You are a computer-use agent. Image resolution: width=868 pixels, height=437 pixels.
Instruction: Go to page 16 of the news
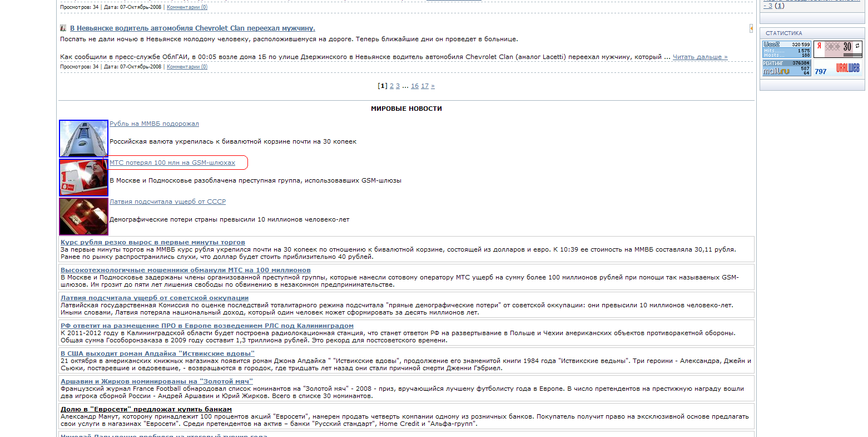415,86
